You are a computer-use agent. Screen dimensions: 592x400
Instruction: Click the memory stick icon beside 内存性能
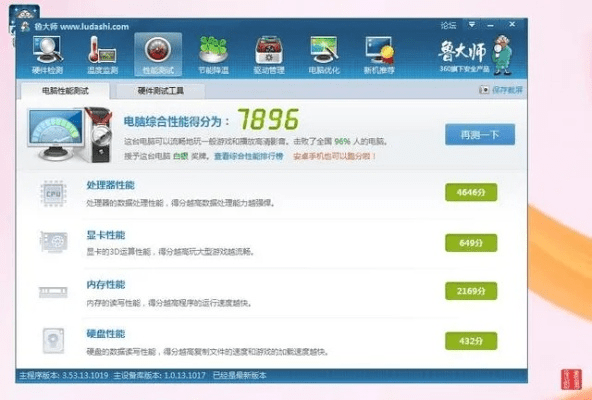tap(53, 292)
